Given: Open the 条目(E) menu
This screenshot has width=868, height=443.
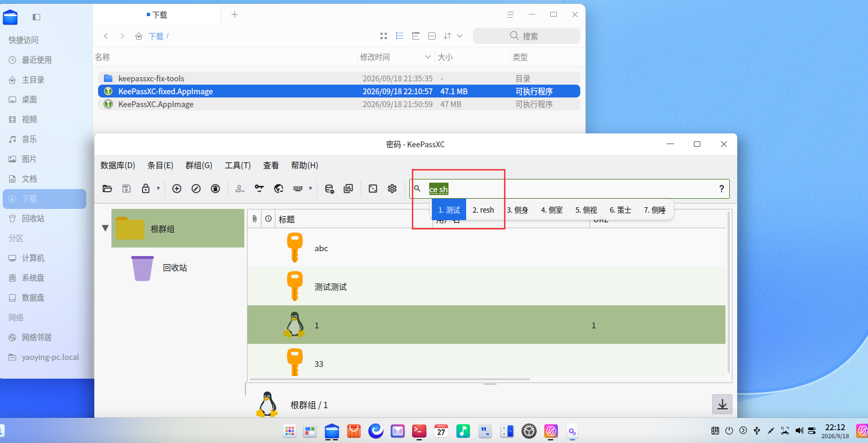Looking at the screenshot, I should click(160, 166).
